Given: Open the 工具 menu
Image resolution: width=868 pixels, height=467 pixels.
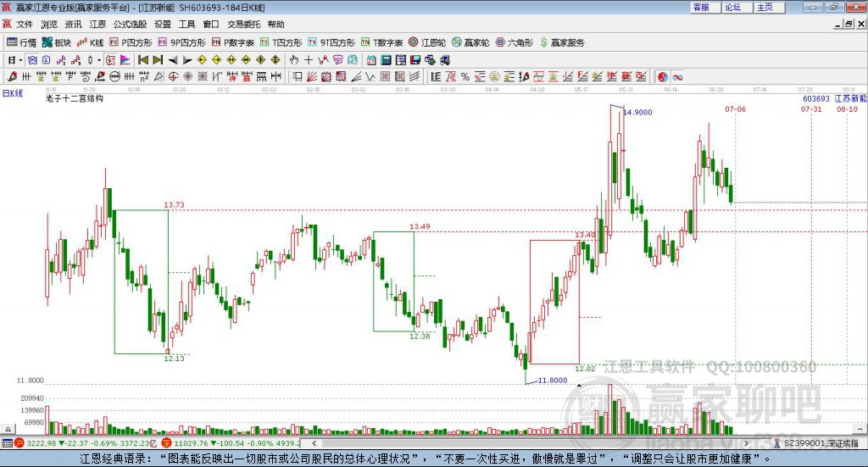Looking at the screenshot, I should coord(187,25).
